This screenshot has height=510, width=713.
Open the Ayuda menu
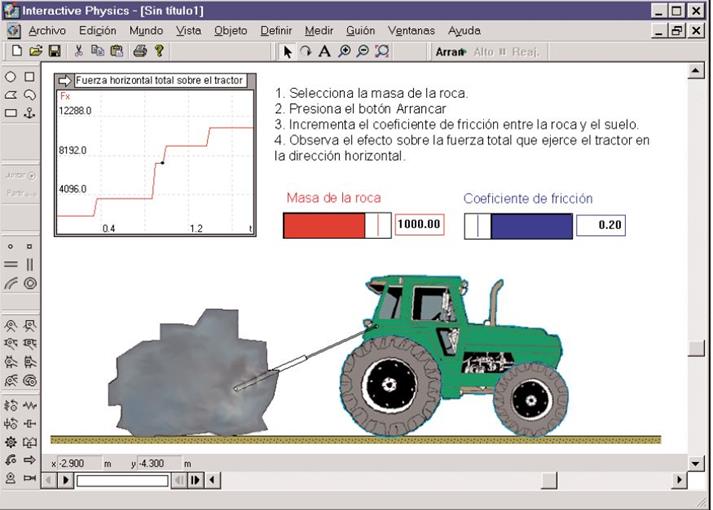tap(464, 31)
